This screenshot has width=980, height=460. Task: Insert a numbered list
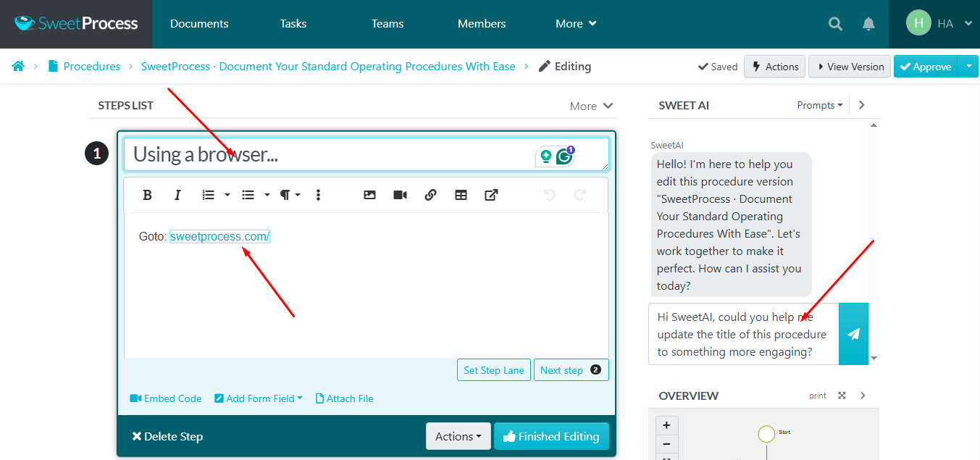[209, 195]
